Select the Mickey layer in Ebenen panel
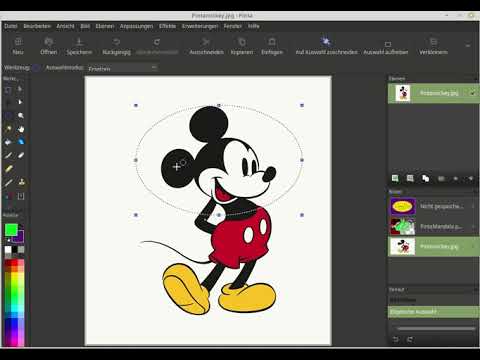Screen dimensions: 480x360 point(433,93)
